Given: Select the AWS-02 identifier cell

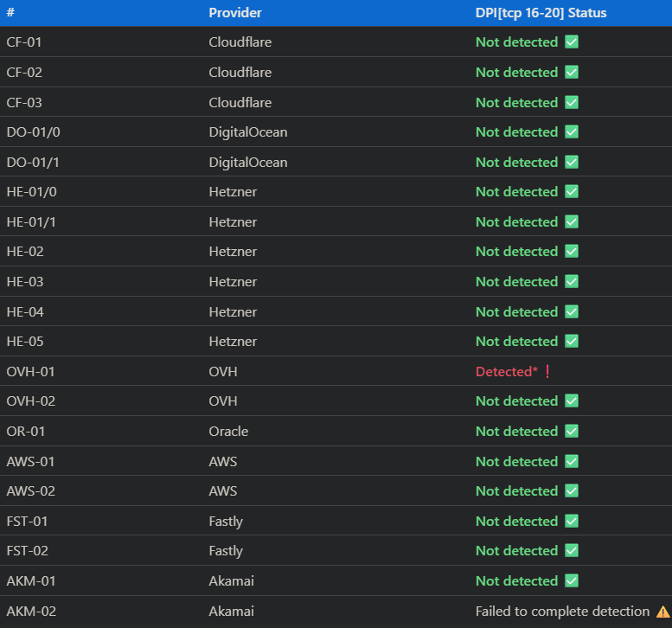Looking at the screenshot, I should coord(31,490).
